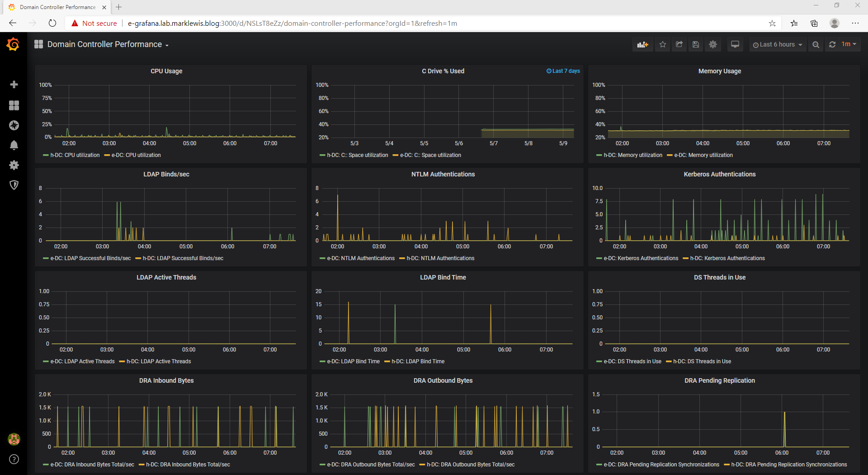Open dashboard settings gear icon
The height and width of the screenshot is (475, 868).
[x=713, y=44]
